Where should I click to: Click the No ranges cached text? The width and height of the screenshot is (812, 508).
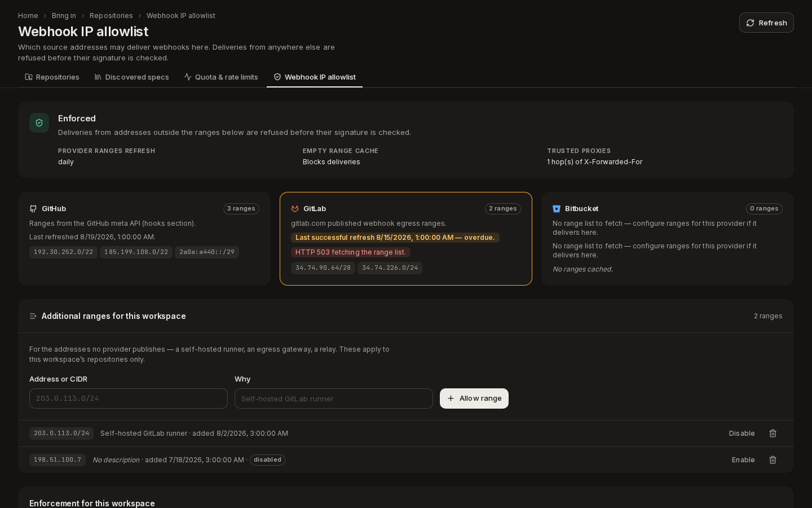click(x=582, y=269)
